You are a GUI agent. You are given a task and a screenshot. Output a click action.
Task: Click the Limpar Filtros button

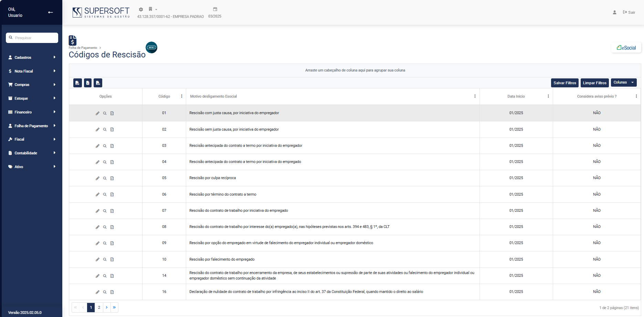594,83
